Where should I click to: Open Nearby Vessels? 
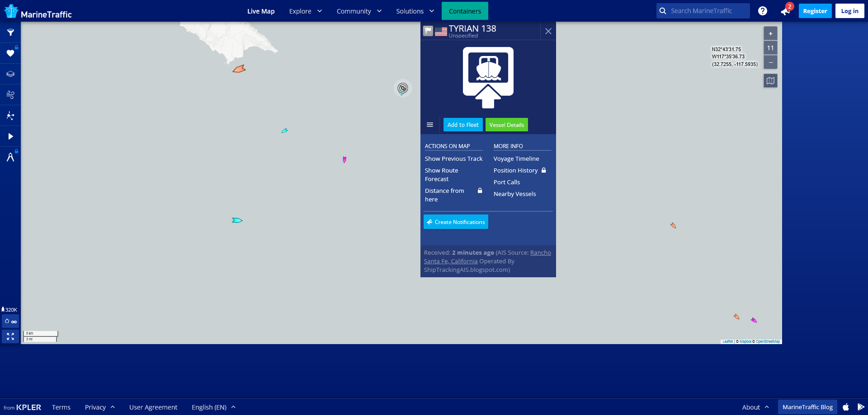tap(514, 194)
